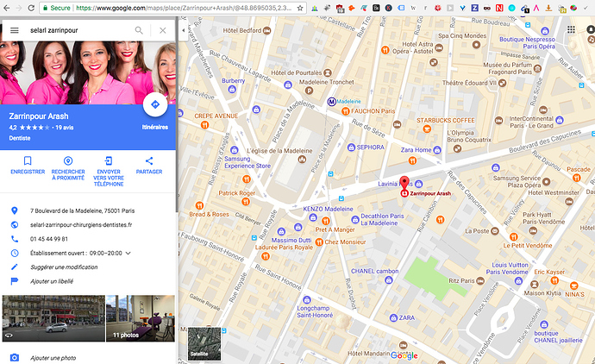Click address 7 Boulevard de la Madeleine

82,210
